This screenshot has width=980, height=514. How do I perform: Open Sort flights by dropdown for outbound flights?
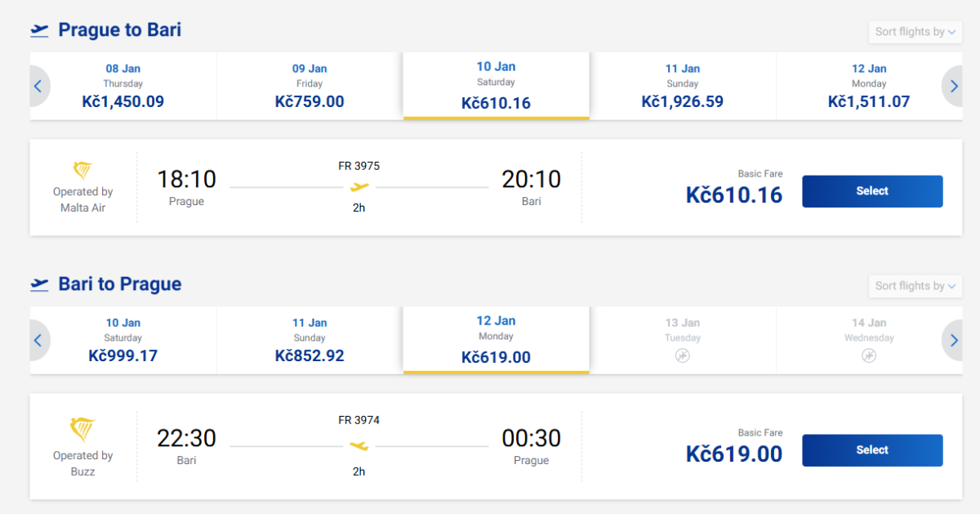pyautogui.click(x=915, y=32)
